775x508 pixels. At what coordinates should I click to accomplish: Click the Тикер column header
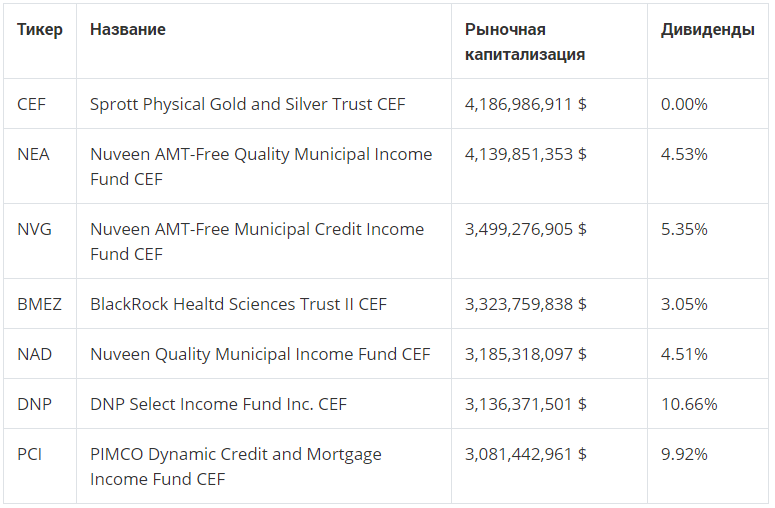point(40,30)
